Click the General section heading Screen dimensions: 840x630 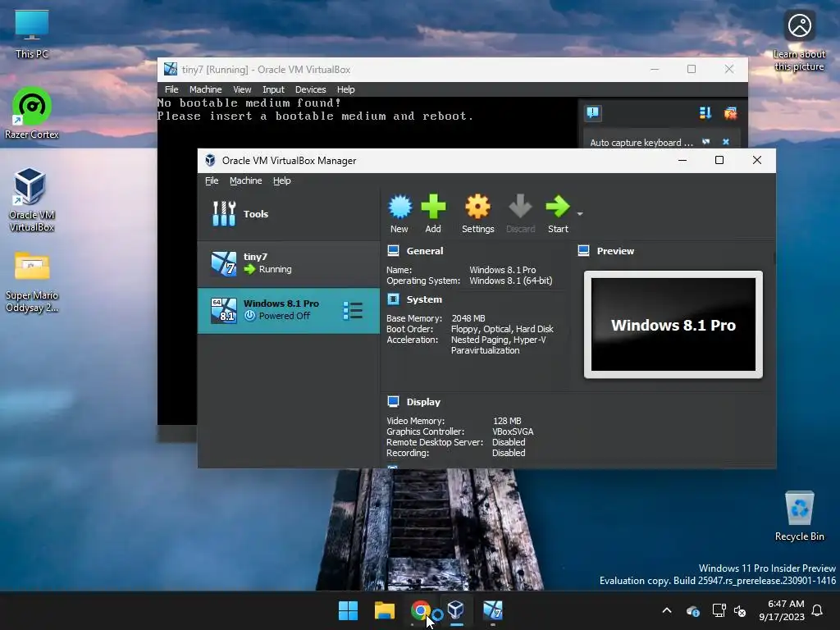pos(424,251)
